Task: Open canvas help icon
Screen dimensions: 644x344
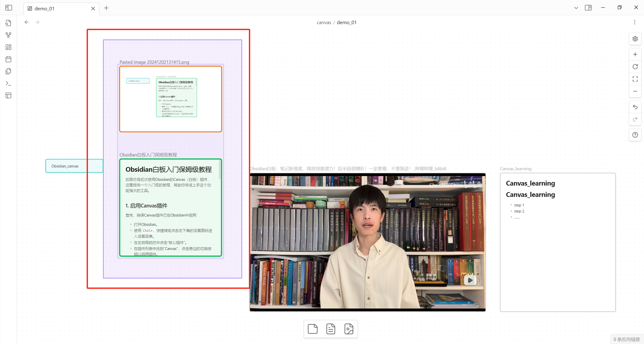Action: pos(635,135)
